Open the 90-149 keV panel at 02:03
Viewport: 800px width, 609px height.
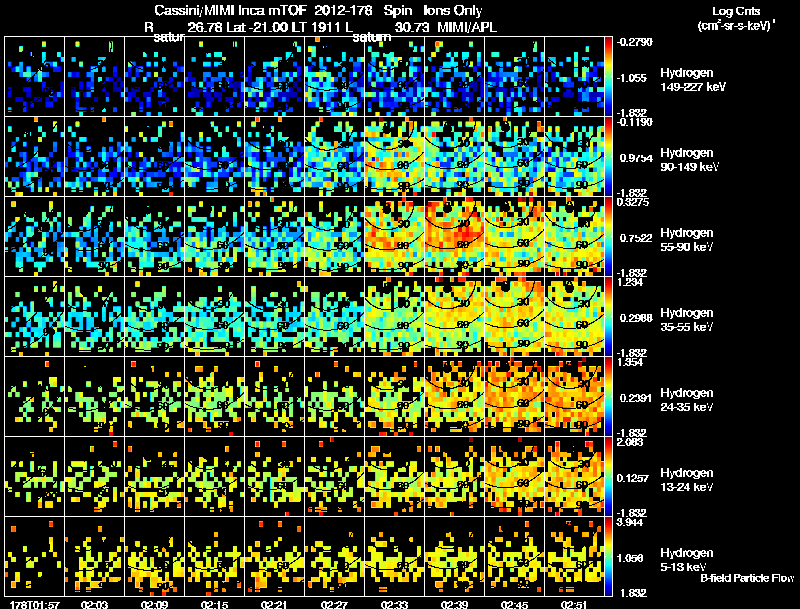[x=94, y=157]
